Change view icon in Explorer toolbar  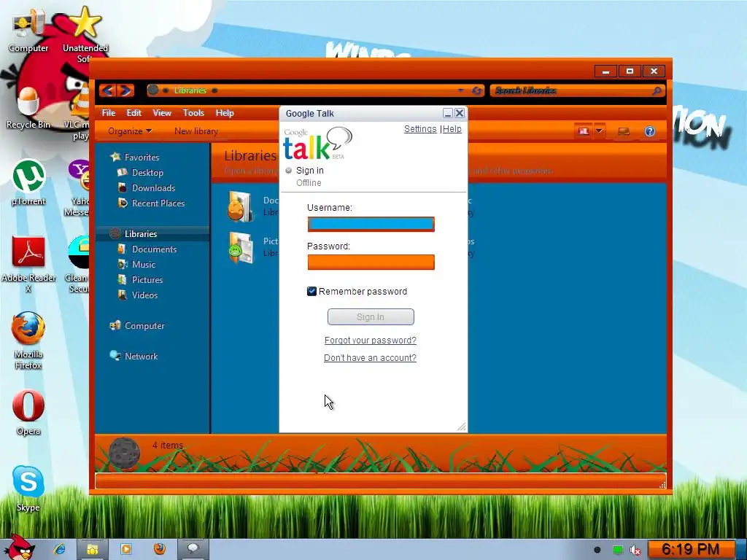click(584, 131)
